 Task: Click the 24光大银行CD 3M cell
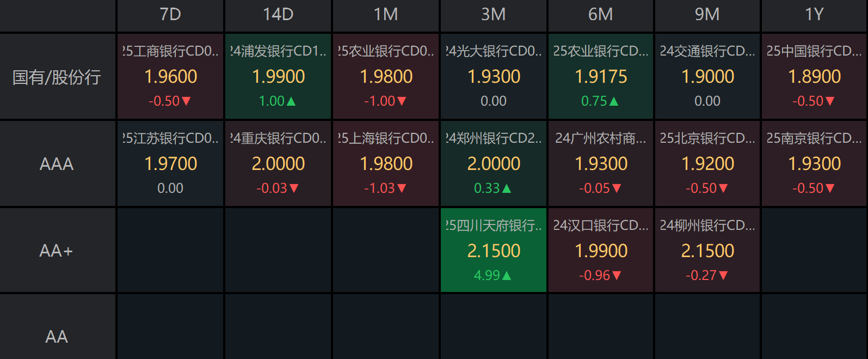click(x=494, y=76)
